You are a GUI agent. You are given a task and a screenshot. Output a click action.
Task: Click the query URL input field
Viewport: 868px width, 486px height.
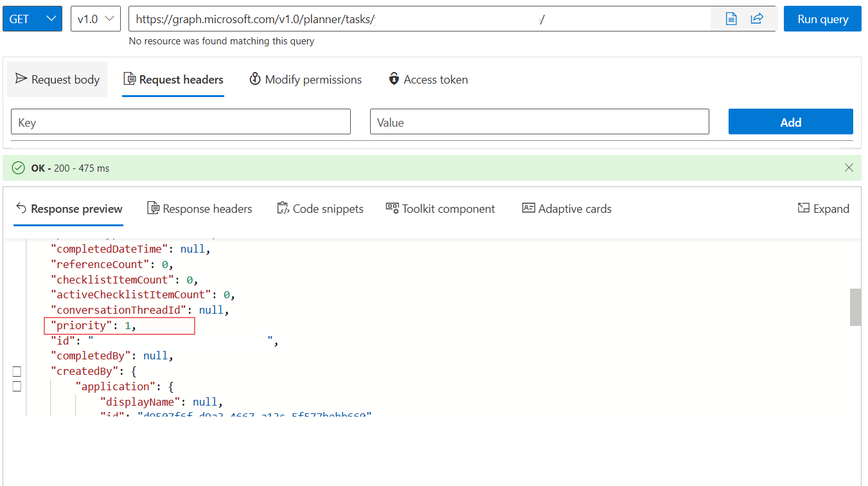[420, 19]
